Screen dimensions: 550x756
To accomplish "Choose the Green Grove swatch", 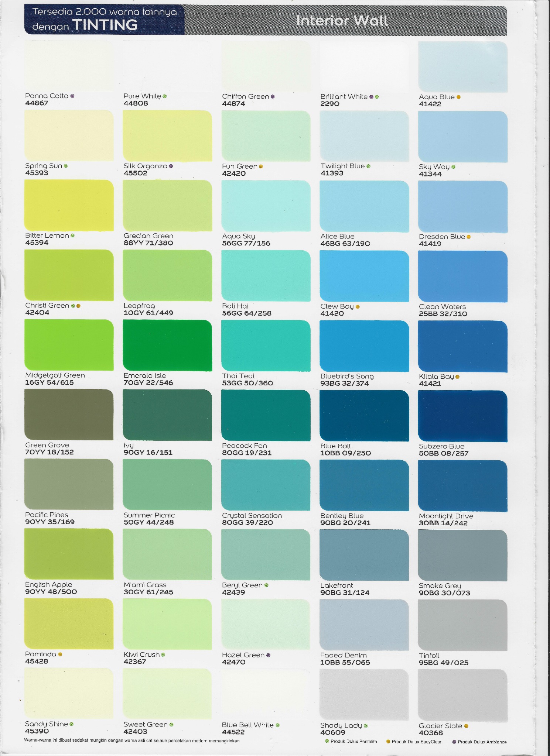I will click(69, 414).
